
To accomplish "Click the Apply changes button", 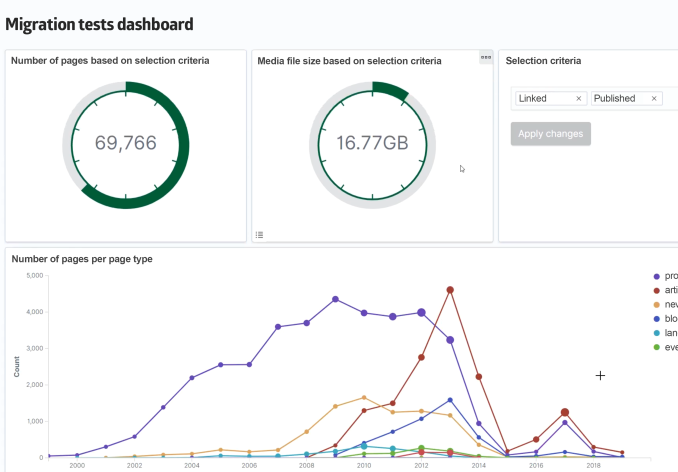I will point(550,134).
